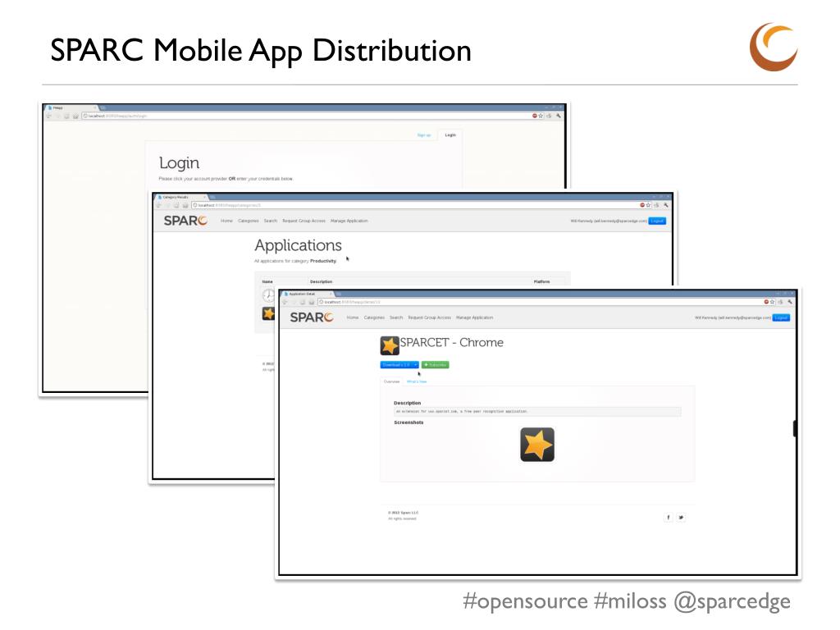Open Home in the Category Results navbar
The height and width of the screenshot is (630, 840).
226,221
